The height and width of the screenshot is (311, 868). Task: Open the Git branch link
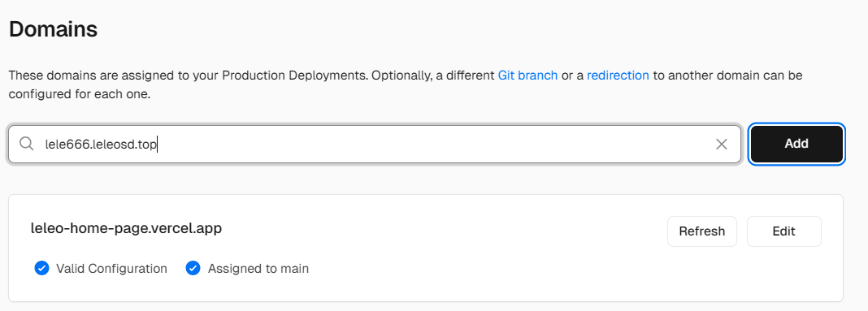[x=527, y=76]
